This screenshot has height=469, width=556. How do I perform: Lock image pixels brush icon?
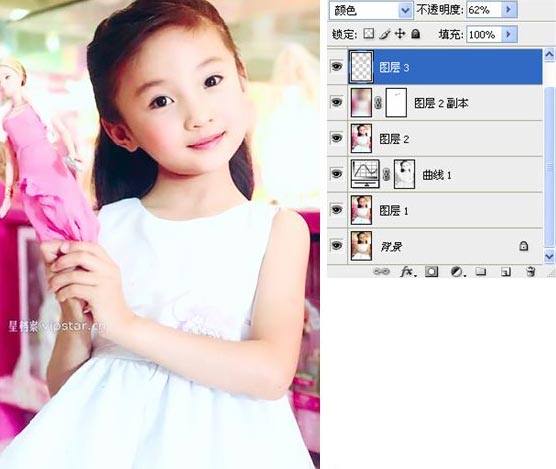pos(384,34)
